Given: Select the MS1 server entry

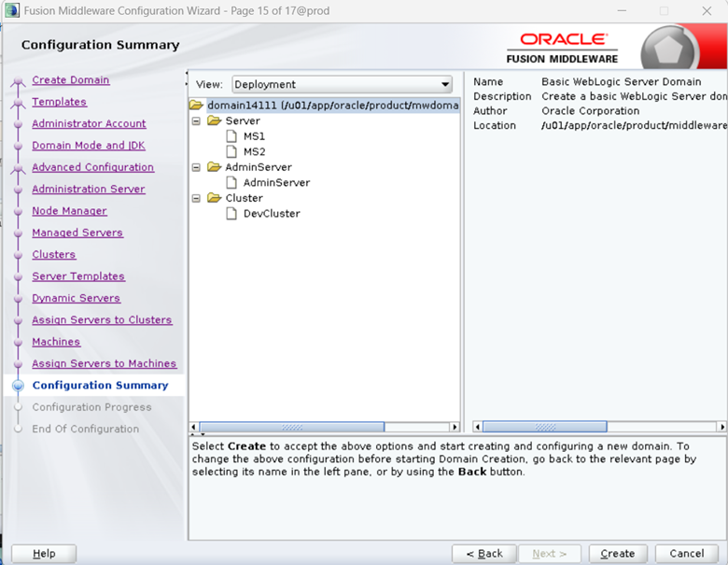Looking at the screenshot, I should click(x=254, y=136).
